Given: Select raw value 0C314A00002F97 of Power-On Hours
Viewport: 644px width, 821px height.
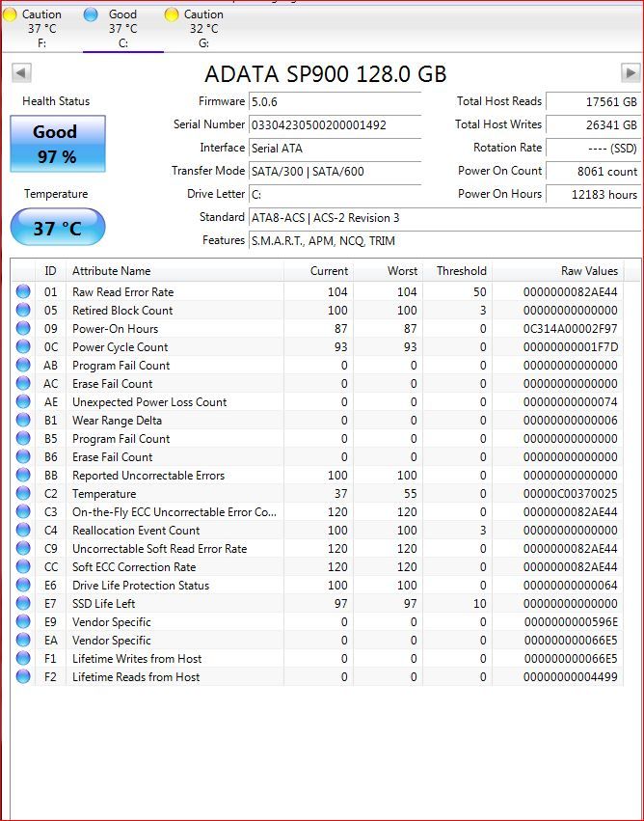Looking at the screenshot, I should pyautogui.click(x=570, y=329).
